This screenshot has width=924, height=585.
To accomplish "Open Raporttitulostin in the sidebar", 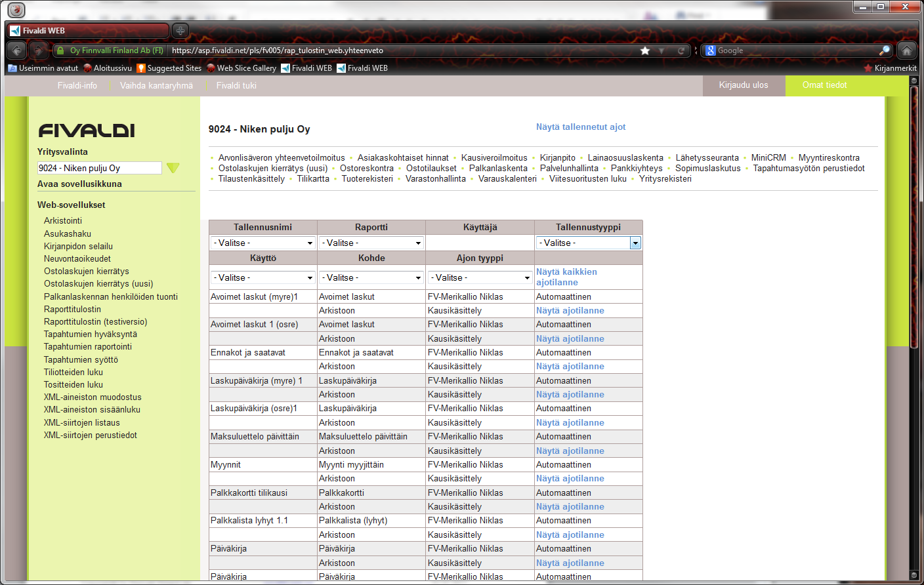I will point(72,310).
